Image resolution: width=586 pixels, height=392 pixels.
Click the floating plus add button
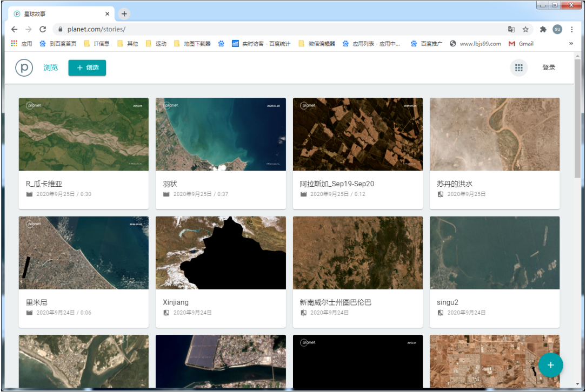click(x=550, y=365)
